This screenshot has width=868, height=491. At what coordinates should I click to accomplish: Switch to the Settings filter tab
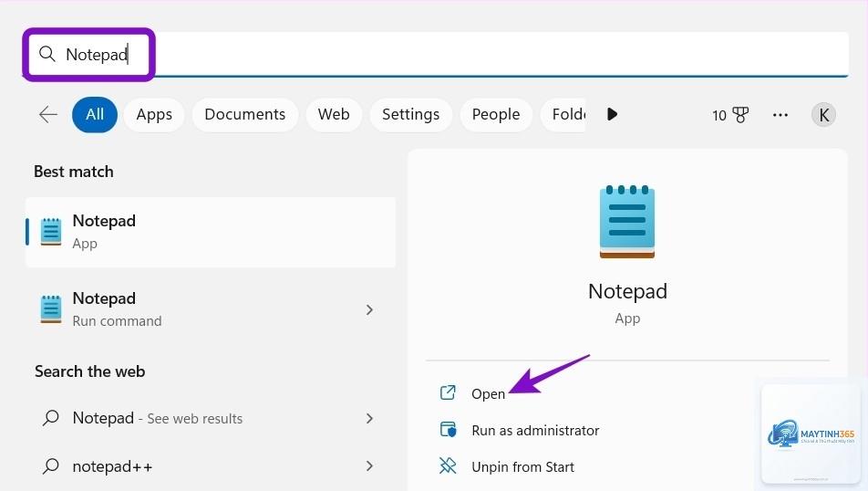pyautogui.click(x=410, y=115)
